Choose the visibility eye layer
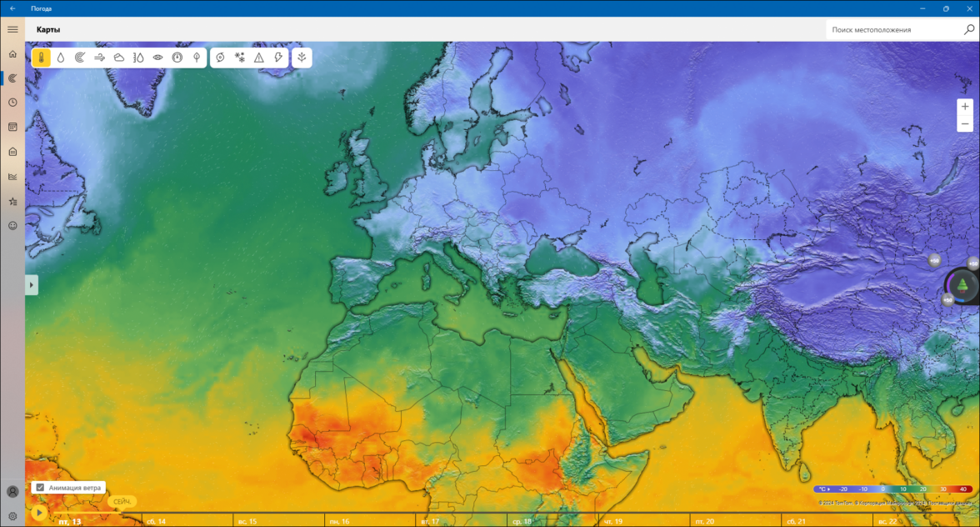The image size is (980, 527). point(157,58)
